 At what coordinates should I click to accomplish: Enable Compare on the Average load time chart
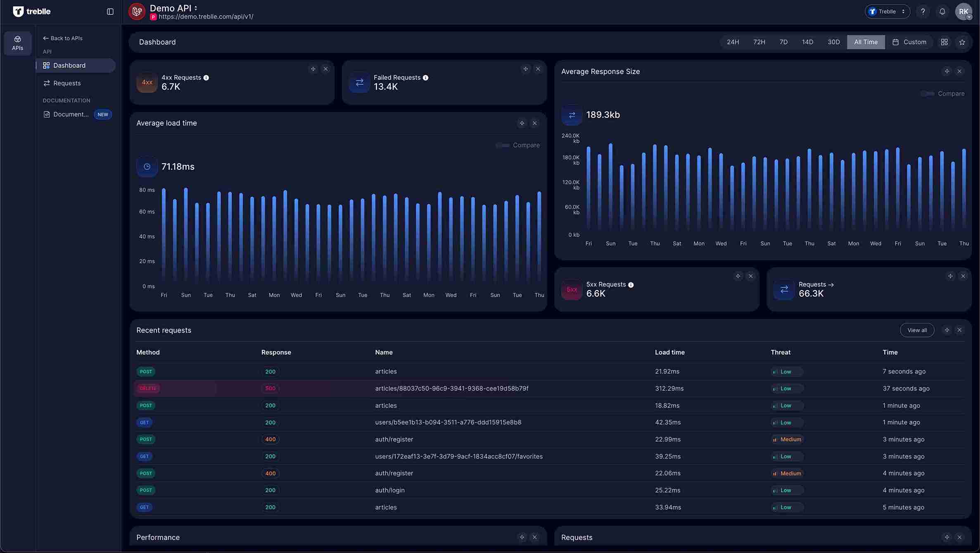click(502, 145)
